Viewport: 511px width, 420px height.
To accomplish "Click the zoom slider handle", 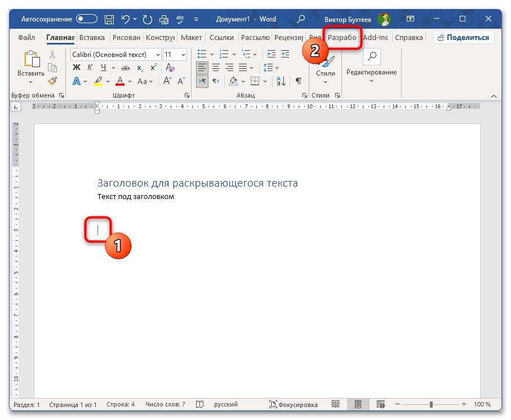I will pyautogui.click(x=432, y=405).
